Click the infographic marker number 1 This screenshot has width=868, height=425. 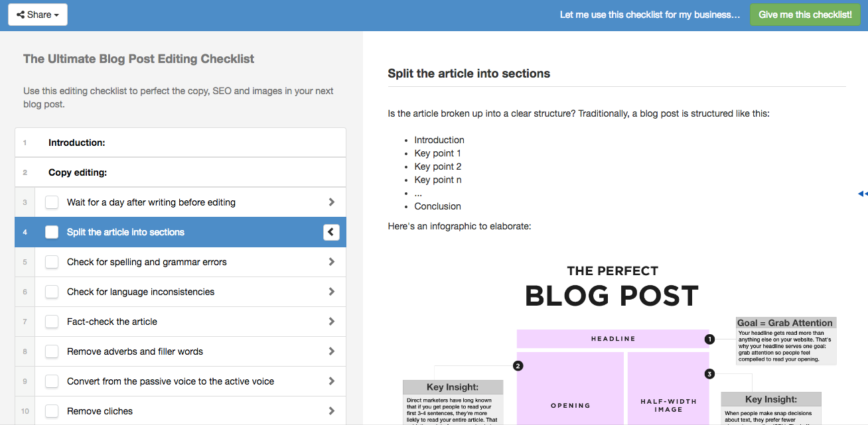[x=709, y=339]
